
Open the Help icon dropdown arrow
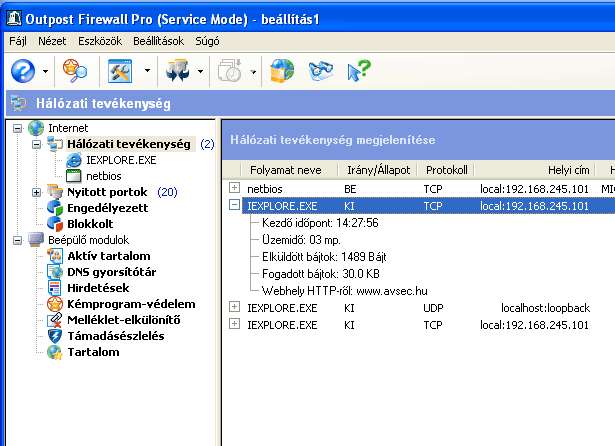click(45, 71)
